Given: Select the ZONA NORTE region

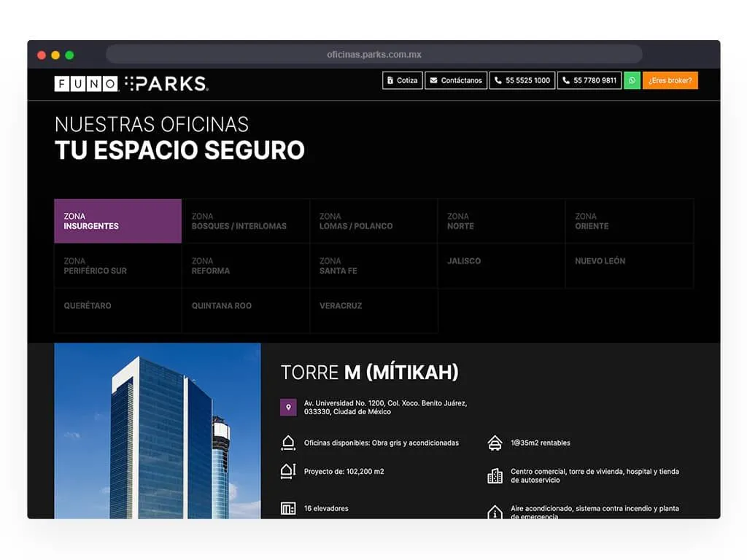Looking at the screenshot, I should (500, 221).
